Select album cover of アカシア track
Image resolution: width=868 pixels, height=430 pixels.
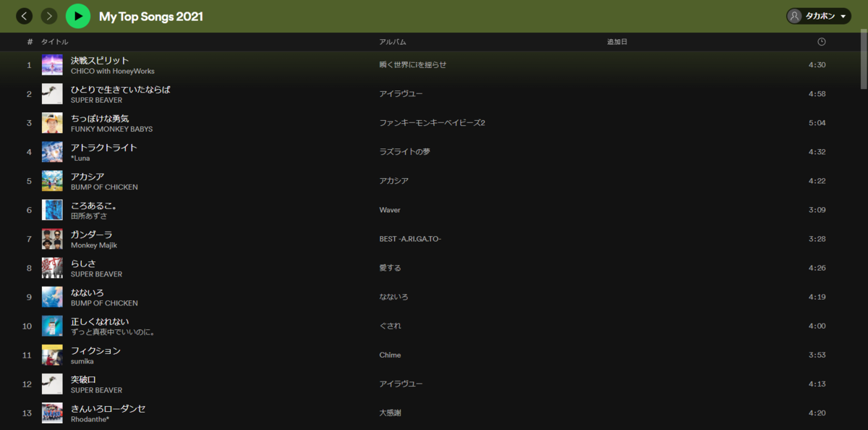[52, 181]
